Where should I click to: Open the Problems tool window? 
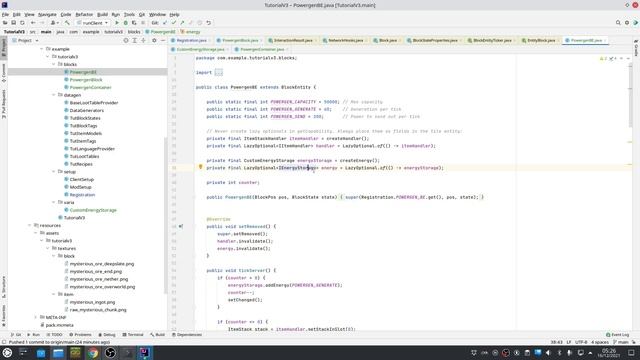[80, 335]
